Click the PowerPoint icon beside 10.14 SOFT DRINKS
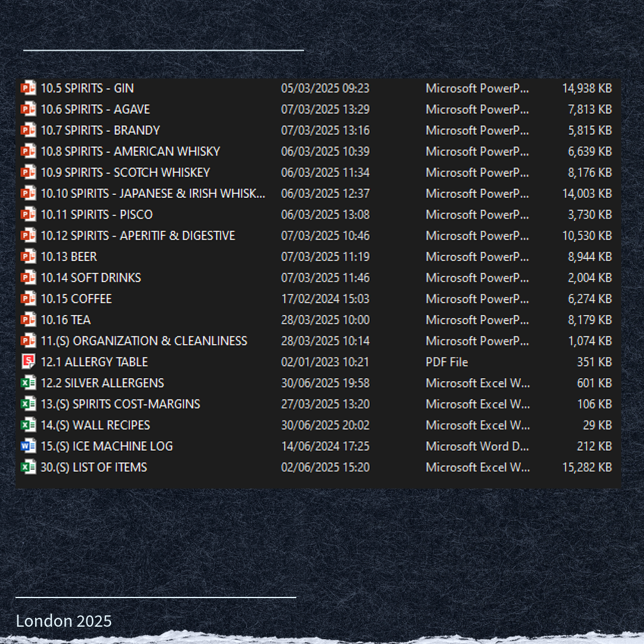This screenshot has width=644, height=644. (29, 278)
